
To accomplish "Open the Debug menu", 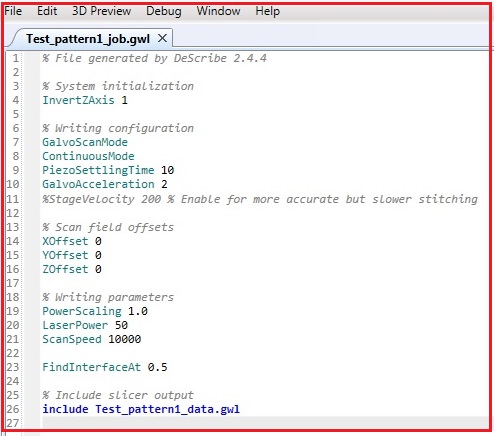I will pos(164,11).
